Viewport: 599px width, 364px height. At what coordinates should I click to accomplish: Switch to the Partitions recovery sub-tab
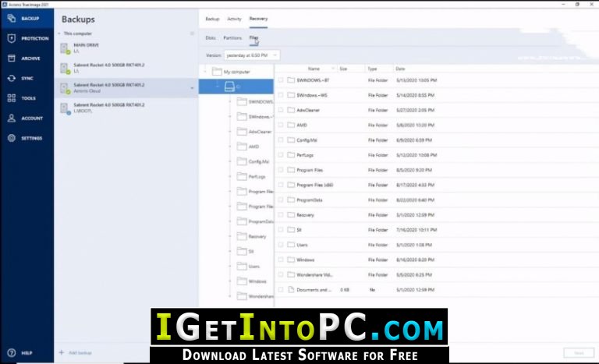(x=232, y=38)
